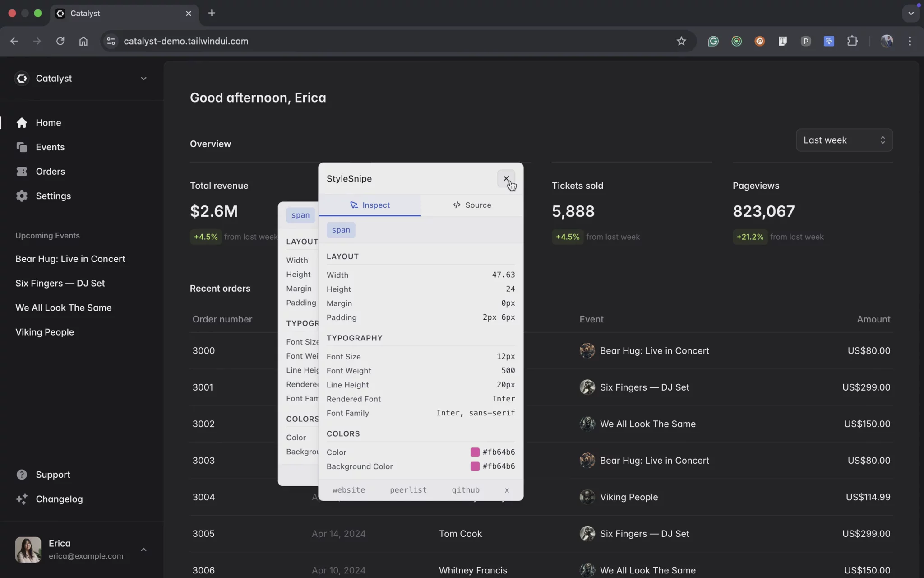Click the Support question mark icon
The image size is (924, 578).
(22, 475)
